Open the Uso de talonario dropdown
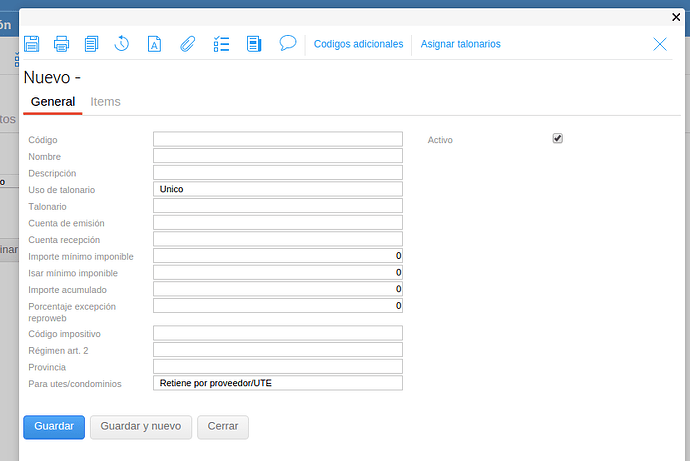This screenshot has height=461, width=690. [x=277, y=189]
